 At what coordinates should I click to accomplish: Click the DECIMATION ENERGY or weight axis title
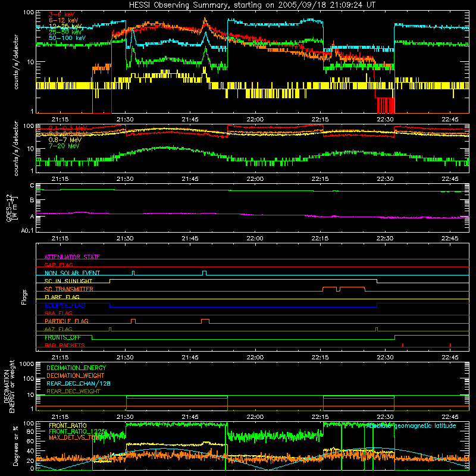point(9,386)
